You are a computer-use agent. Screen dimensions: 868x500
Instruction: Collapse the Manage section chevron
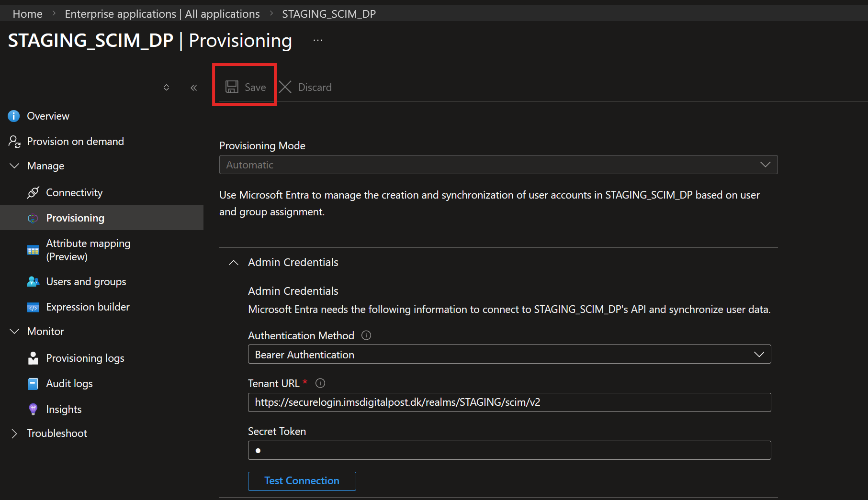pos(14,166)
